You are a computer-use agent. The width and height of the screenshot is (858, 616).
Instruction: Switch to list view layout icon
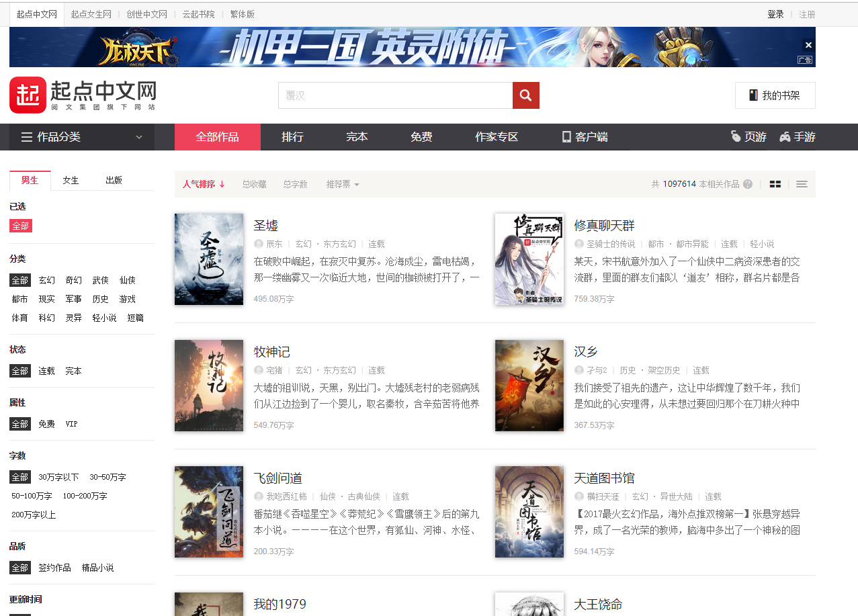802,184
